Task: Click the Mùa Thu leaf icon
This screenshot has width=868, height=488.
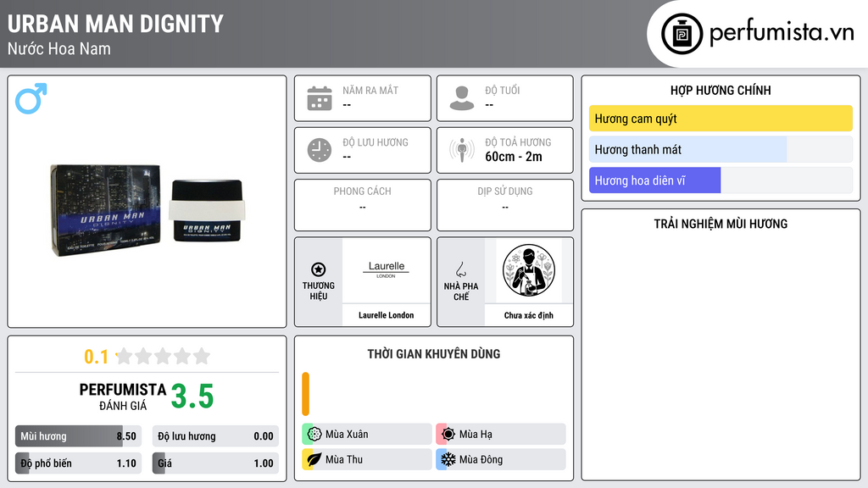Action: tap(314, 459)
